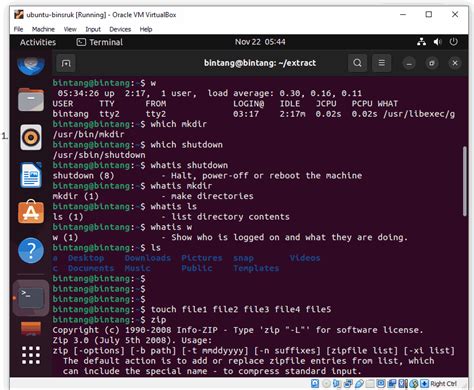Open the VirtualBox File menu
The height and width of the screenshot is (390, 474).
[x=18, y=29]
